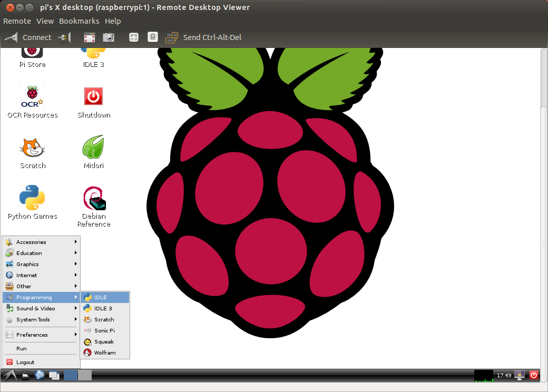The image size is (548, 392).
Task: Select the Programming menu category
Action: (x=41, y=297)
